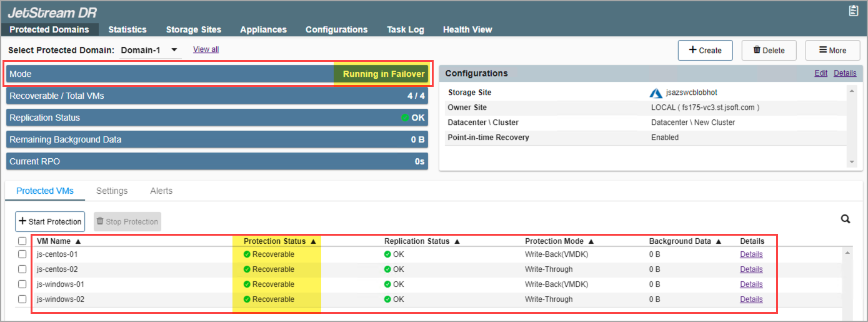Sort by VM Name column arrow
The height and width of the screenshot is (322, 868).
point(78,241)
